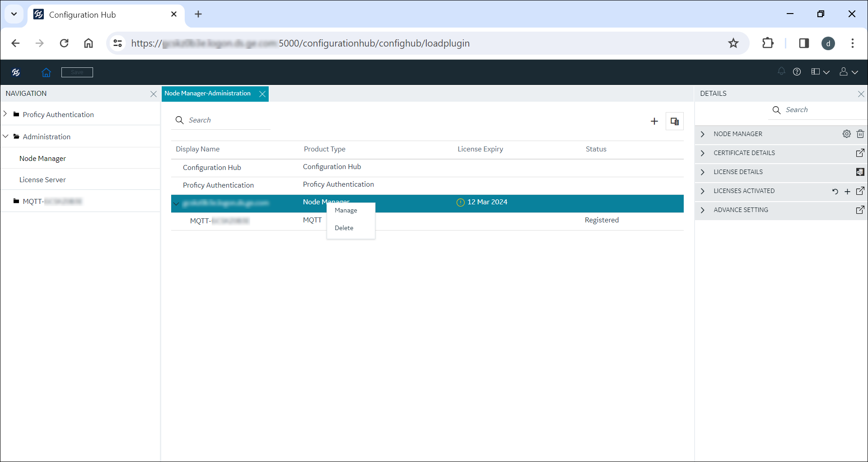Screen dimensions: 868x462
Task: Select the MQTT child row name
Action: (x=219, y=221)
